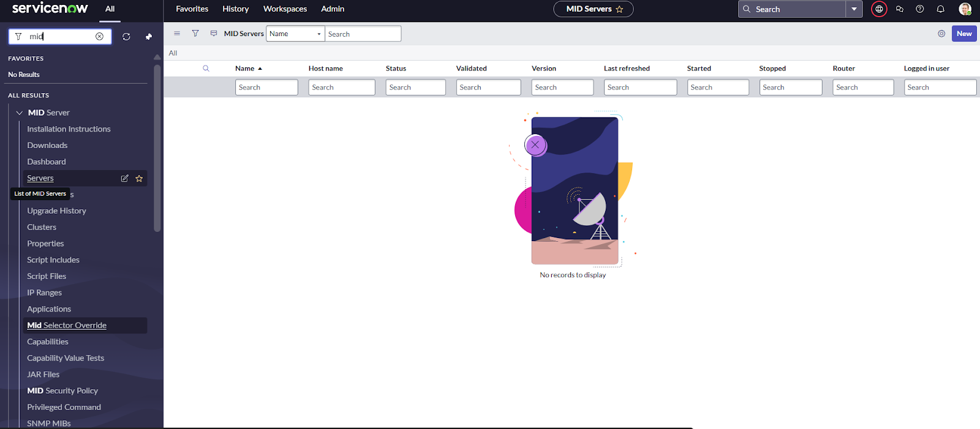
Task: Open the Clusters module
Action: [x=42, y=228]
